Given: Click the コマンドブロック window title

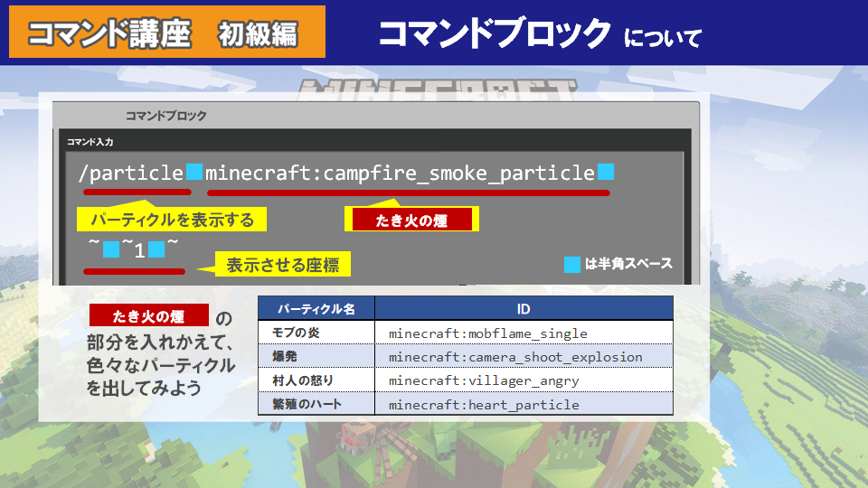Looking at the screenshot, I should tap(166, 116).
